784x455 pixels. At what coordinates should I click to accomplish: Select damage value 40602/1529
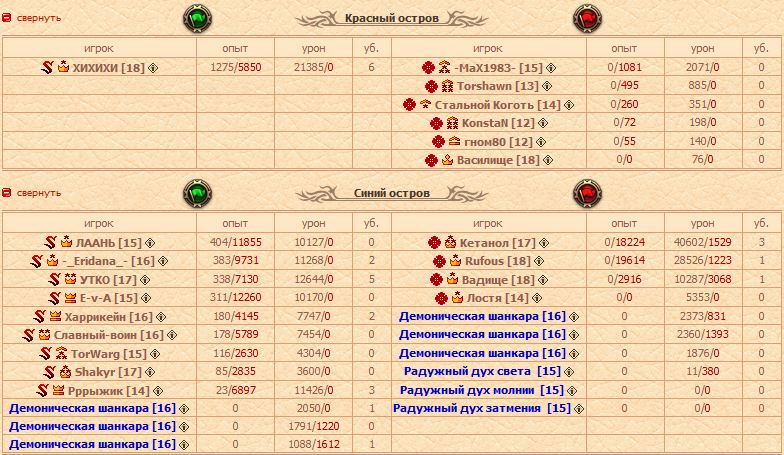(x=702, y=242)
